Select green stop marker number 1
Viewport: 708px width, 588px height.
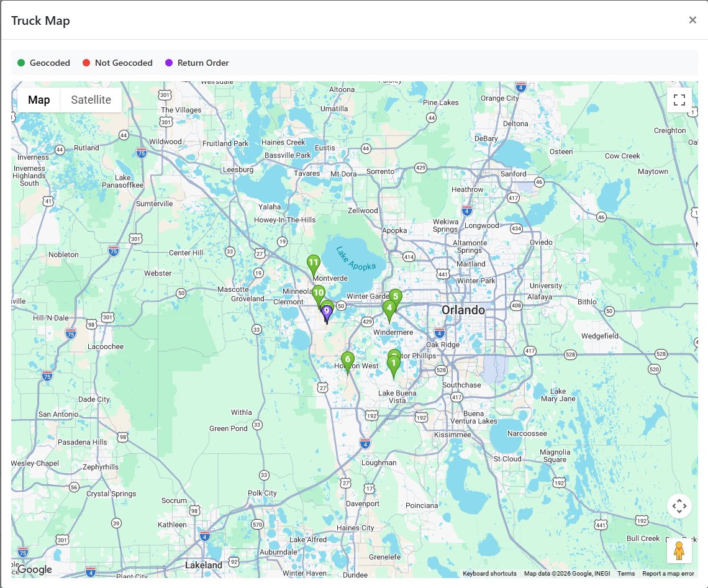(x=393, y=366)
